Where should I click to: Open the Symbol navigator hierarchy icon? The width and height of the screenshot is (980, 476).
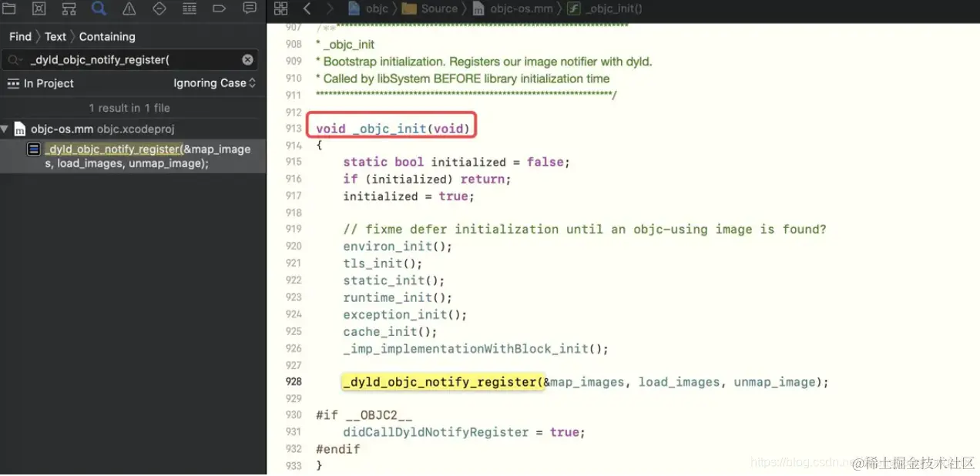click(69, 8)
